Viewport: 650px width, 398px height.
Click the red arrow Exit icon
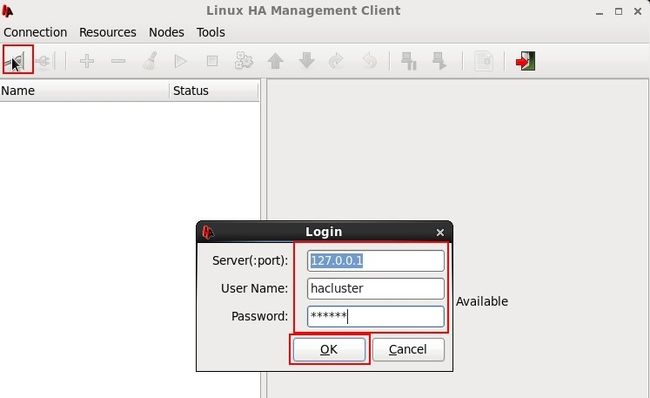point(525,61)
